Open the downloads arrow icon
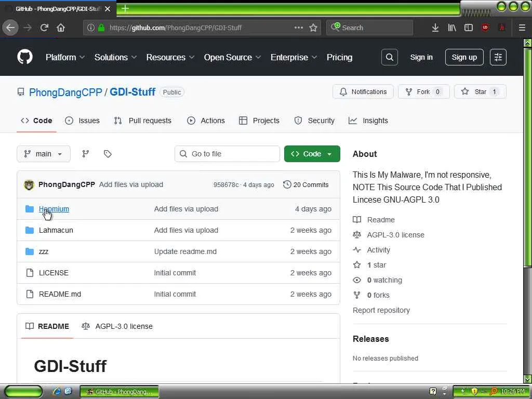Screen dimensions: 532x399 (435, 28)
